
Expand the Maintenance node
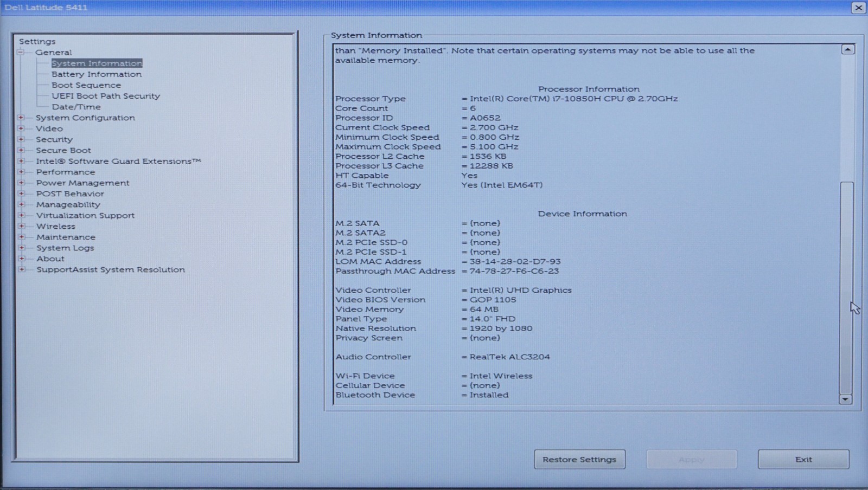pos(21,237)
